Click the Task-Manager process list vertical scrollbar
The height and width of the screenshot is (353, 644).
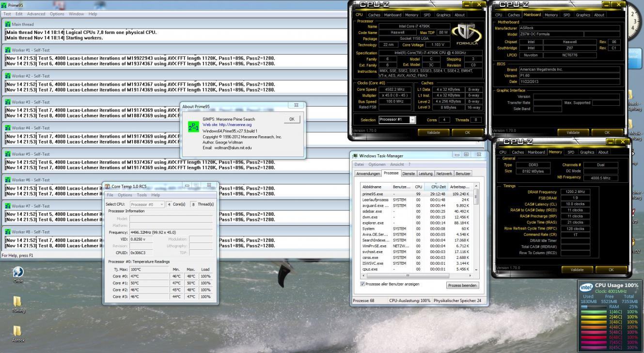(x=475, y=227)
